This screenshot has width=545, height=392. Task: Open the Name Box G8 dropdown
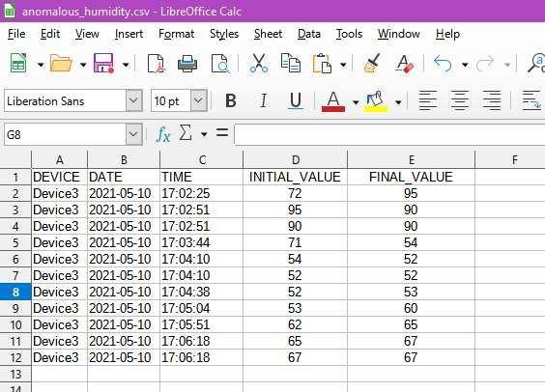point(134,134)
